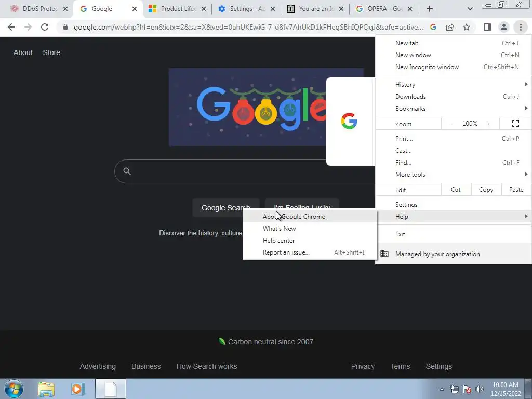Open the Business footer link

(146, 366)
